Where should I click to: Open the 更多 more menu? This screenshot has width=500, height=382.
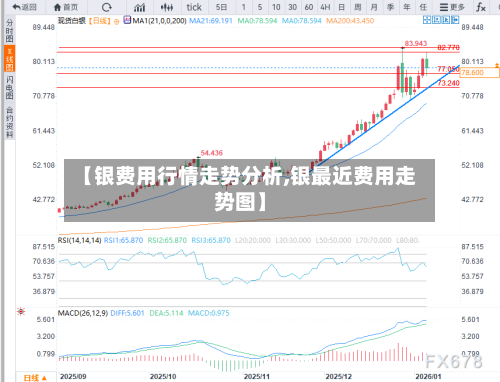[452, 7]
